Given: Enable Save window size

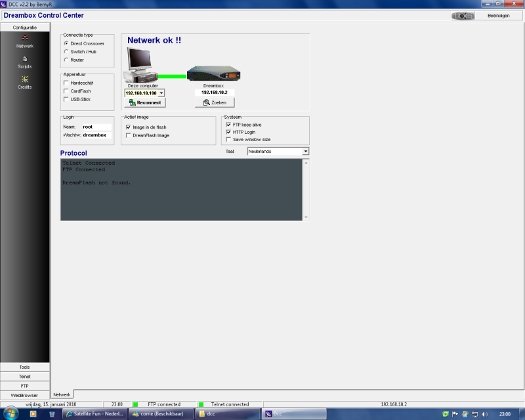Looking at the screenshot, I should 228,139.
